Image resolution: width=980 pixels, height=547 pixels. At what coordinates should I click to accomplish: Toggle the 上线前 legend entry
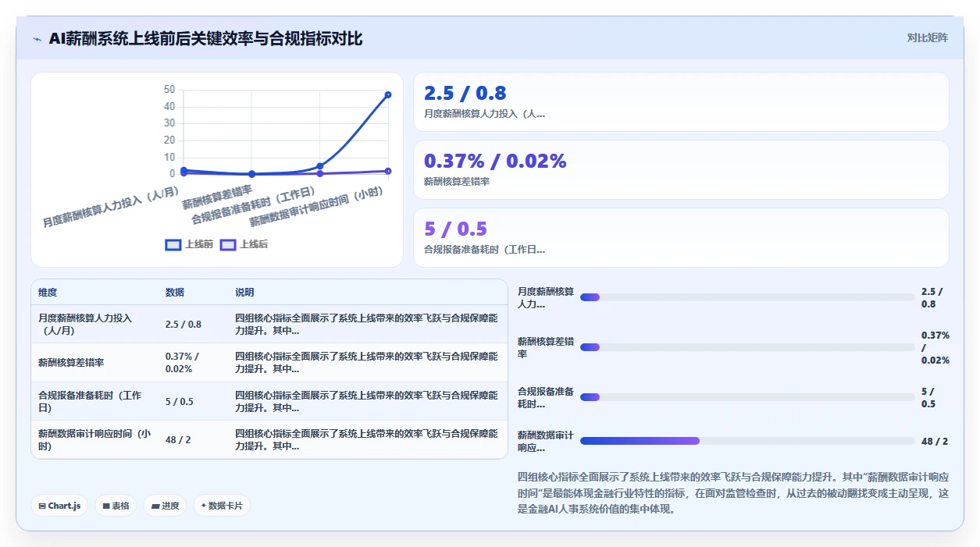pos(189,244)
